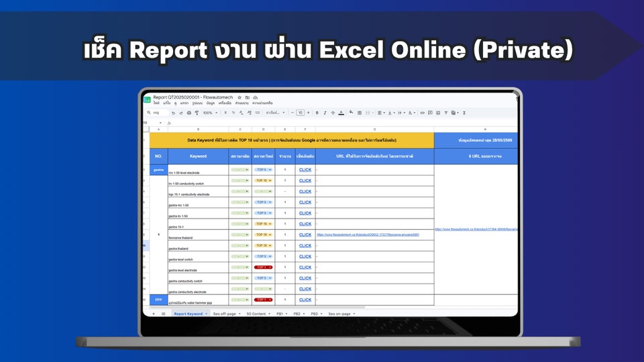Open flowautomech URL in flowserve thailand row
This screenshot has height=362, width=644.
[x=368, y=235]
